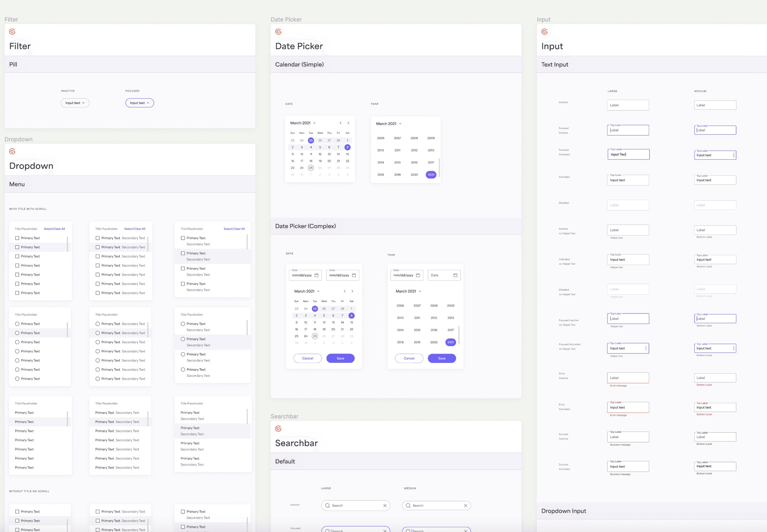Expand the inactive Input text pill dropdown
The width and height of the screenshot is (767, 532).
coord(75,103)
